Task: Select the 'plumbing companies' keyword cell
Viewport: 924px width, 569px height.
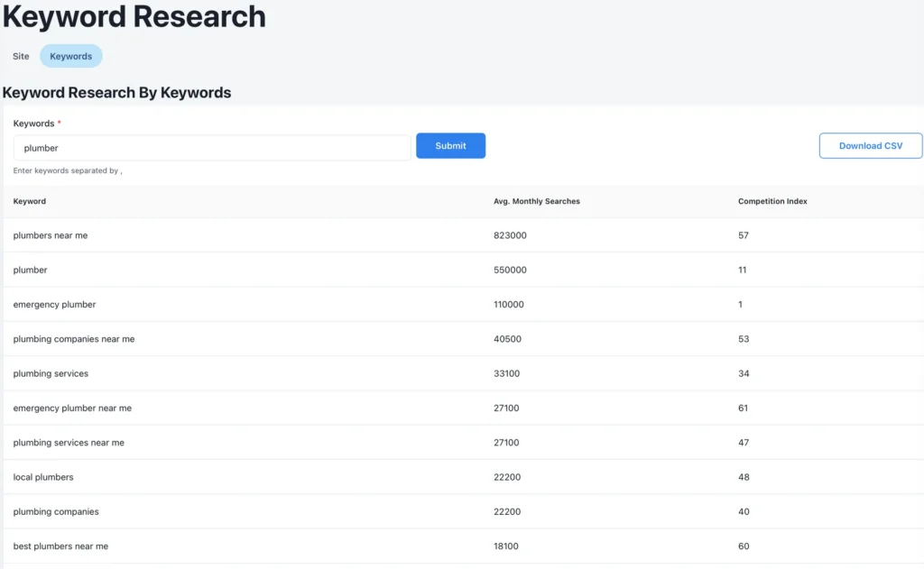Action: (x=56, y=511)
